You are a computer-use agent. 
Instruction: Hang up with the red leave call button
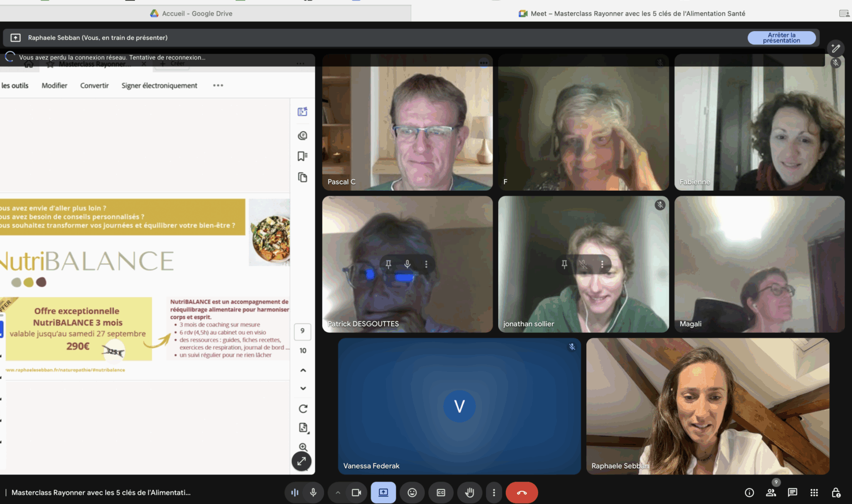[x=521, y=492]
